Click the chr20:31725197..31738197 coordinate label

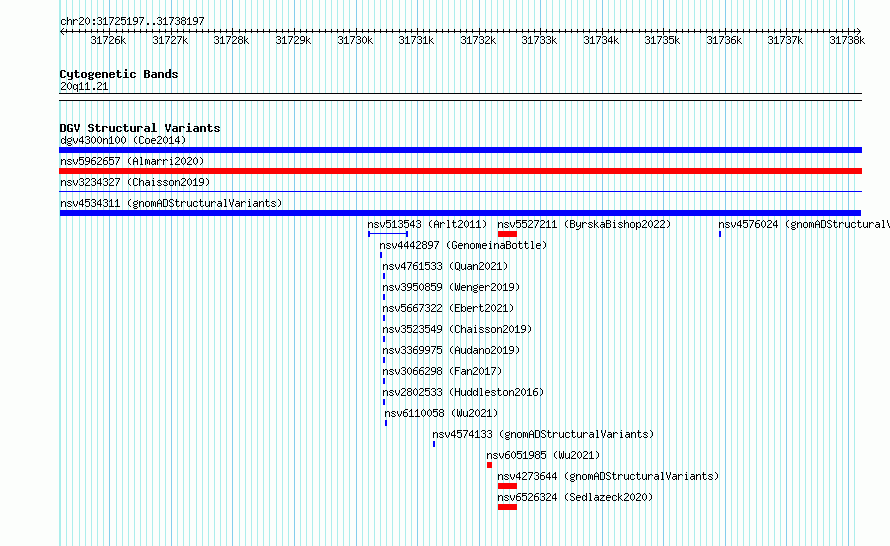point(132,21)
